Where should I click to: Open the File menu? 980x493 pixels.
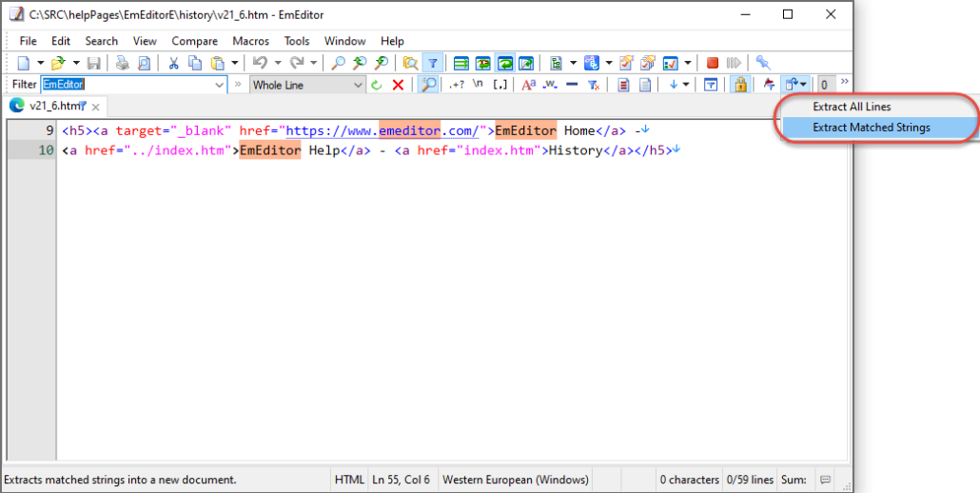29,41
